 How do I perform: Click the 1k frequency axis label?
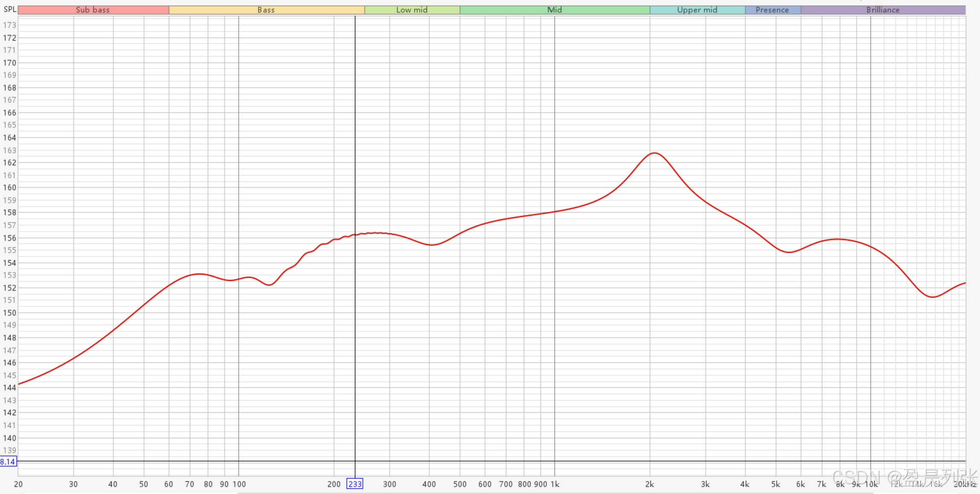[554, 484]
